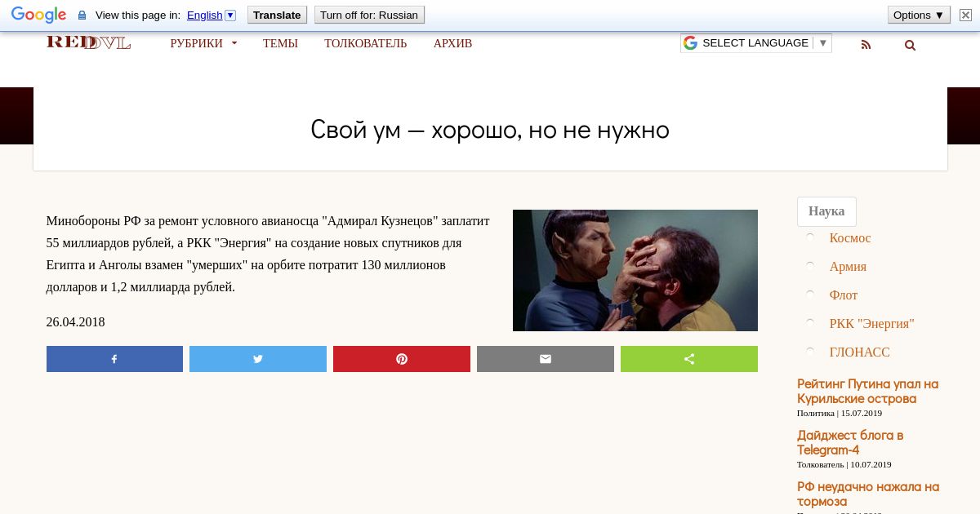Pin article on Pinterest
The image size is (980, 514).
pos(402,359)
